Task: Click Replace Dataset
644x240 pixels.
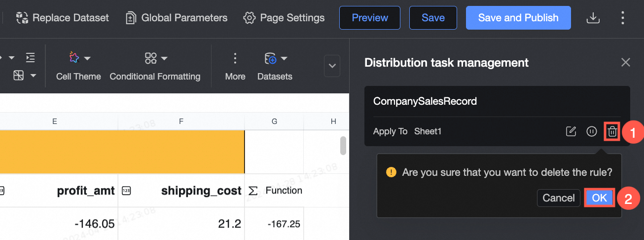Action: 63,18
